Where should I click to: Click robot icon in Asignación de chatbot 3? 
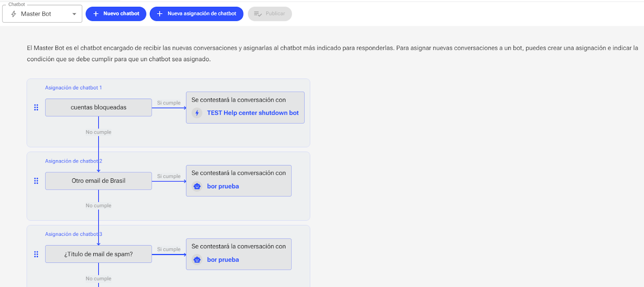pyautogui.click(x=197, y=260)
